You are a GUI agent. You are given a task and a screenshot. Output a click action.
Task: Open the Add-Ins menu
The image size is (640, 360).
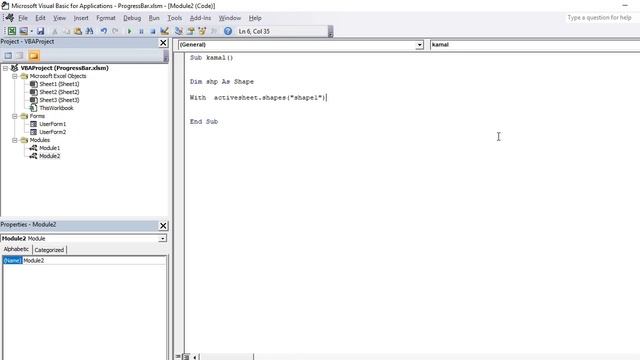[200, 18]
